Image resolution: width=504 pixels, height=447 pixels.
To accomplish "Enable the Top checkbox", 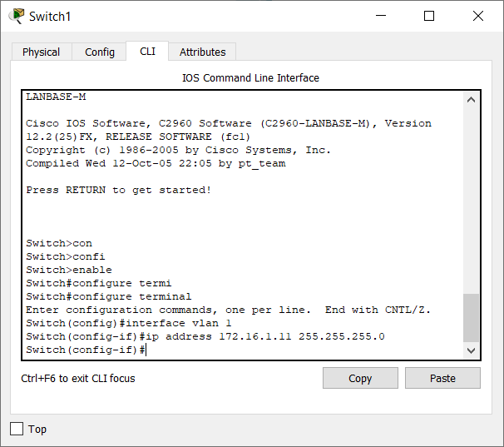I will pos(17,429).
